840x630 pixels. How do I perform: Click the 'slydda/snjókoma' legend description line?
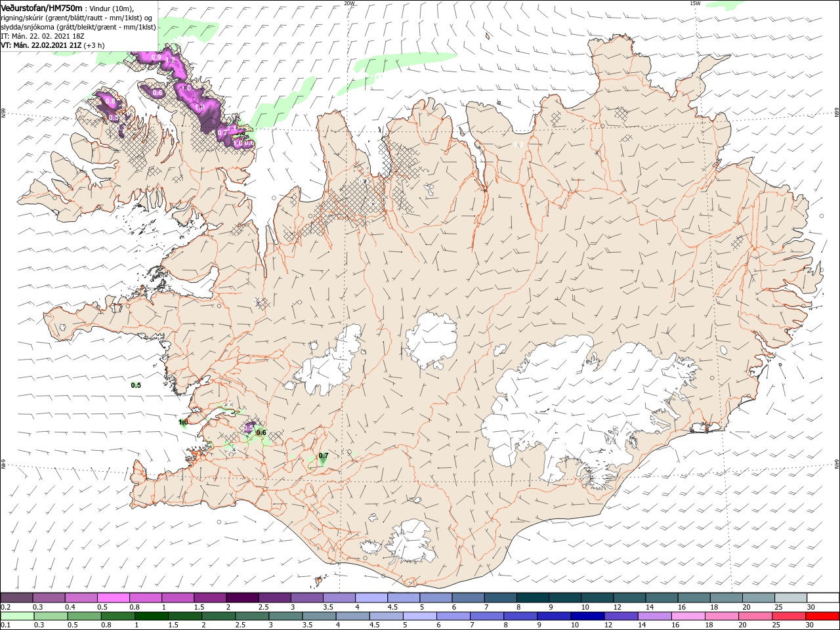pos(79,27)
